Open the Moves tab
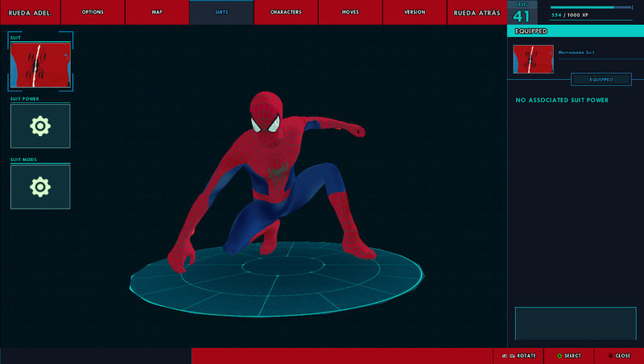Image resolution: width=644 pixels, height=364 pixels. 350,12
